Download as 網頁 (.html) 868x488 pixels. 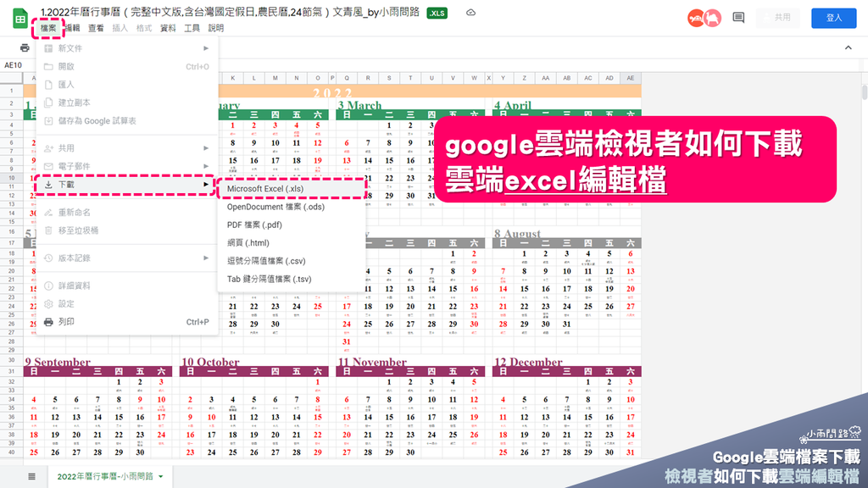292,243
